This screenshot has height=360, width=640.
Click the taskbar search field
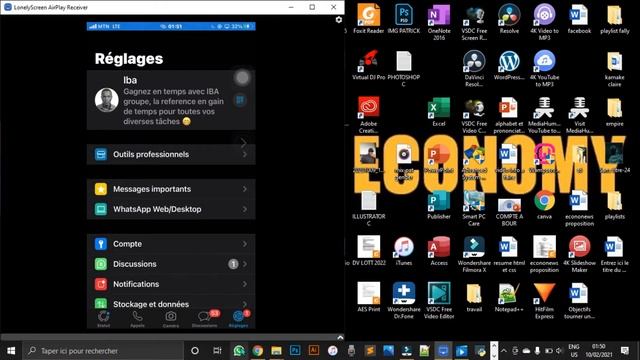103,351
